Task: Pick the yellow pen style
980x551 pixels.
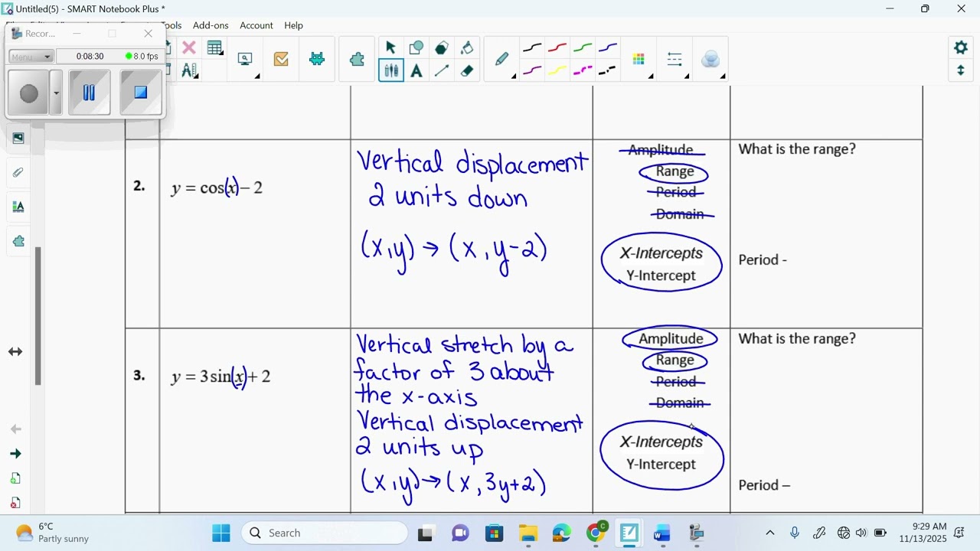Action: tap(557, 71)
